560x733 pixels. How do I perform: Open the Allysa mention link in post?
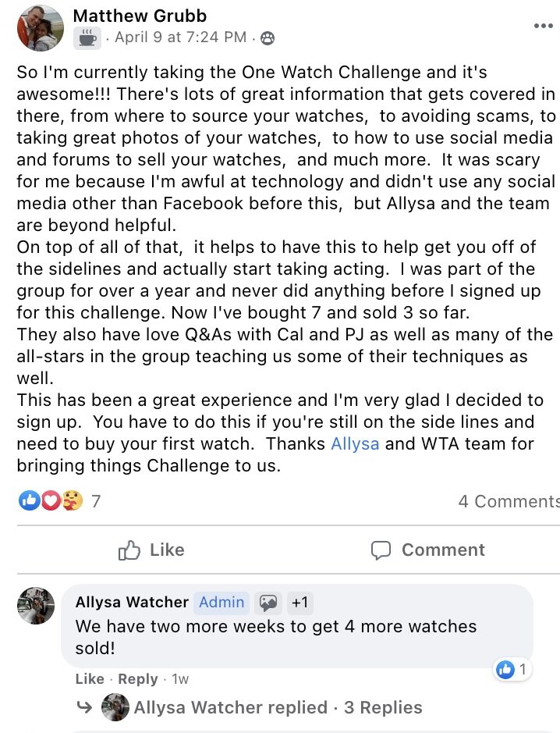pyautogui.click(x=356, y=444)
